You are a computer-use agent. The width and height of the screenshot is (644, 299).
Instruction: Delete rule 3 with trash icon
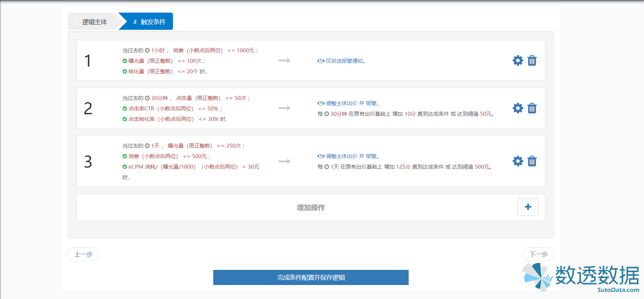coord(532,161)
